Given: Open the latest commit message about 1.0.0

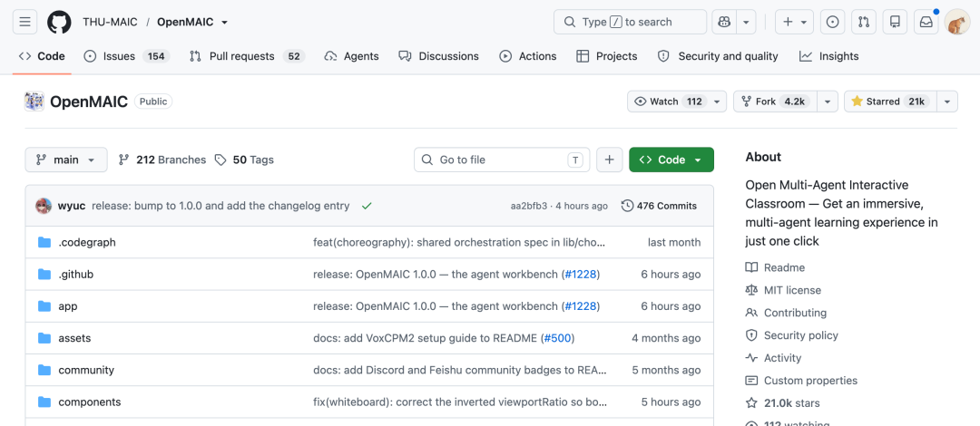Looking at the screenshot, I should click(220, 206).
